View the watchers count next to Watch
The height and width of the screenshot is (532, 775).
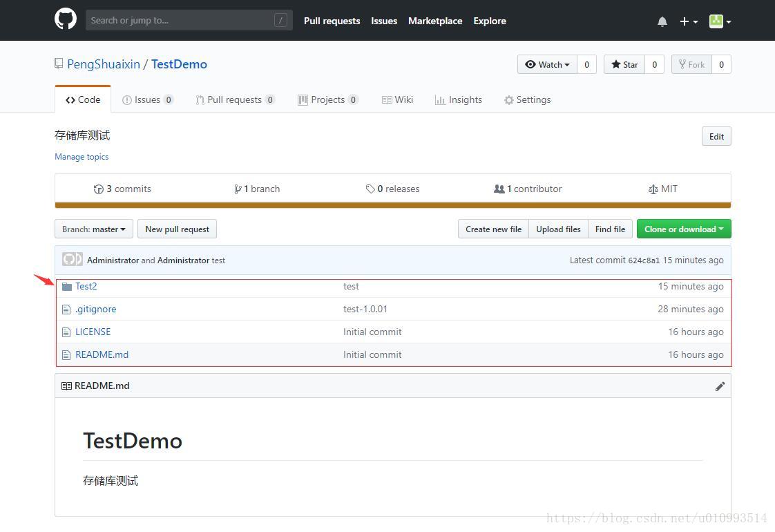pos(586,64)
